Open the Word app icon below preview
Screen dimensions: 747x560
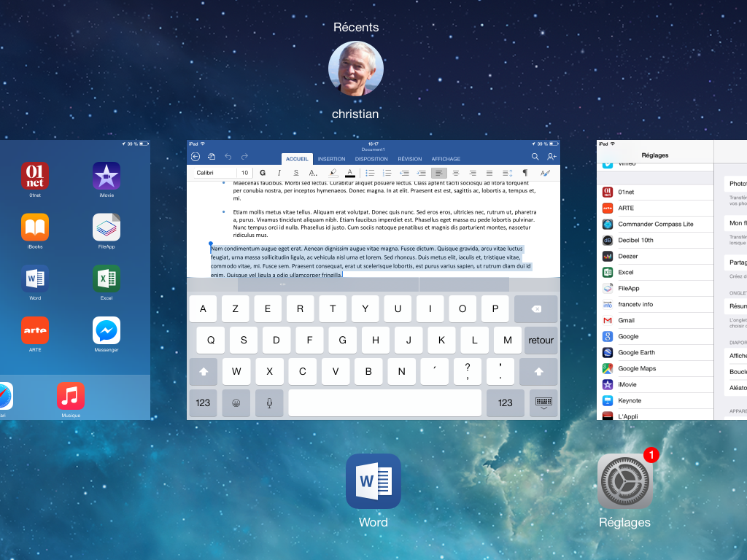(x=373, y=481)
